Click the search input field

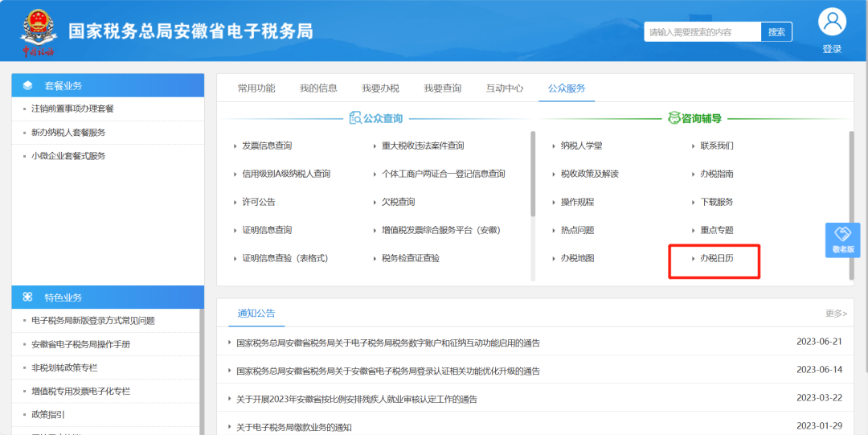(702, 32)
